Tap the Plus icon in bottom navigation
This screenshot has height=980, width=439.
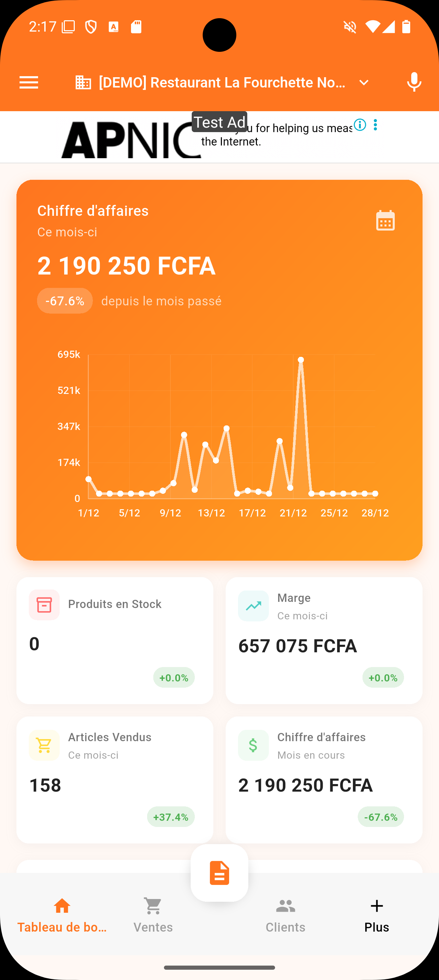click(x=377, y=906)
